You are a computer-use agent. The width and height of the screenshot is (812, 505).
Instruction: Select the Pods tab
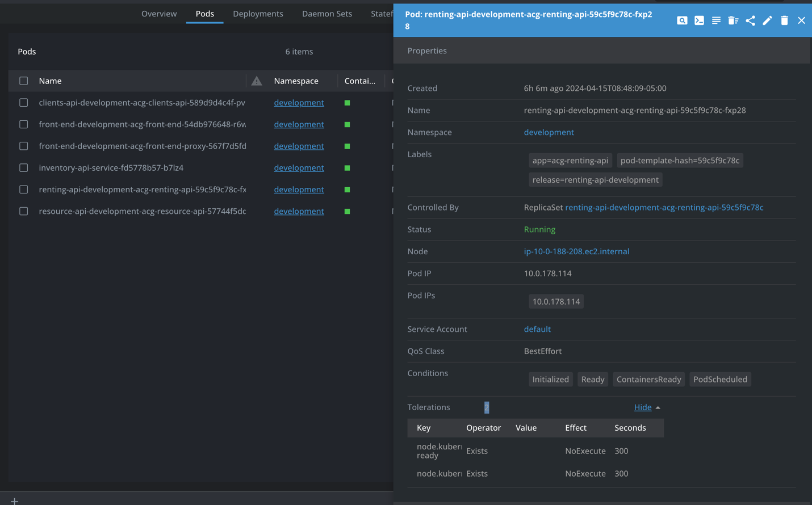click(x=204, y=14)
